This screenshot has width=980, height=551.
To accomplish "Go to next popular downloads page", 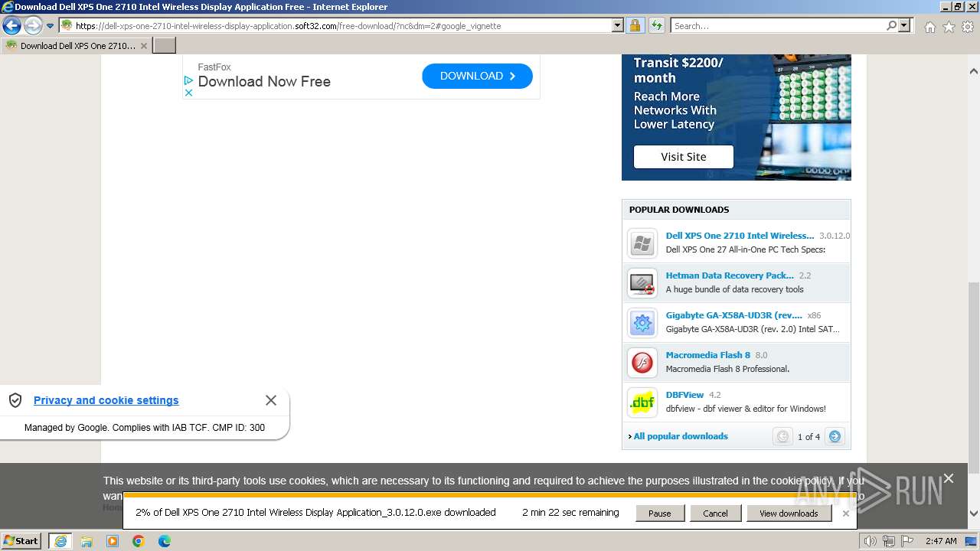I will click(x=835, y=436).
